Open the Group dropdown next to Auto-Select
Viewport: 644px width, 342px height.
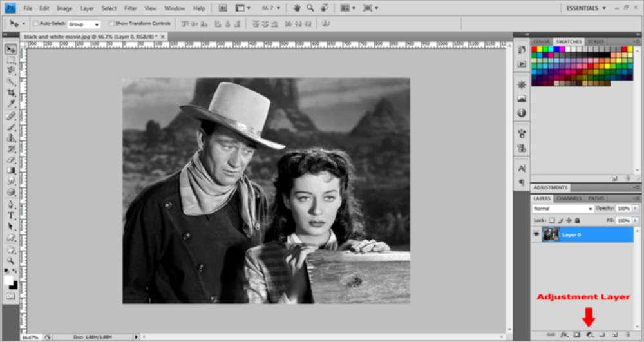tap(84, 24)
